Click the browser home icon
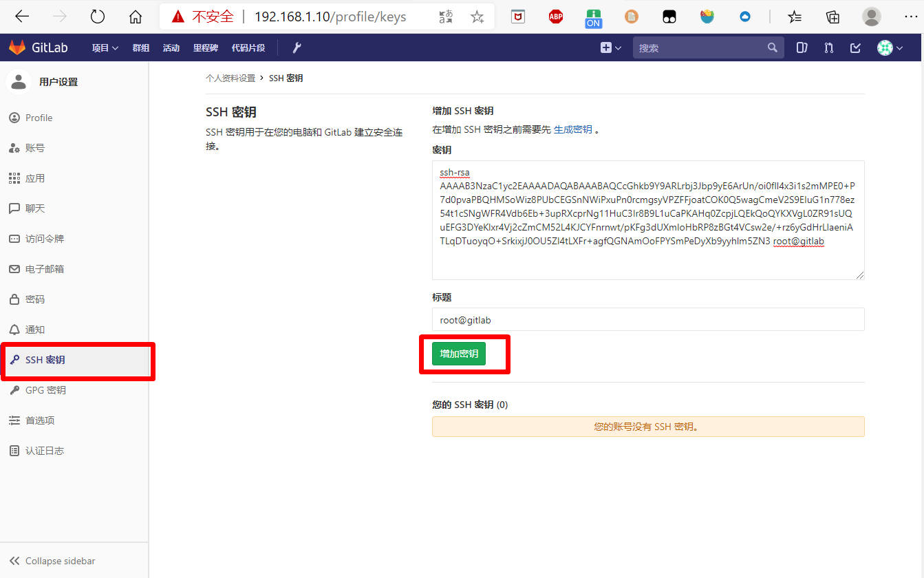This screenshot has height=578, width=924. point(136,17)
